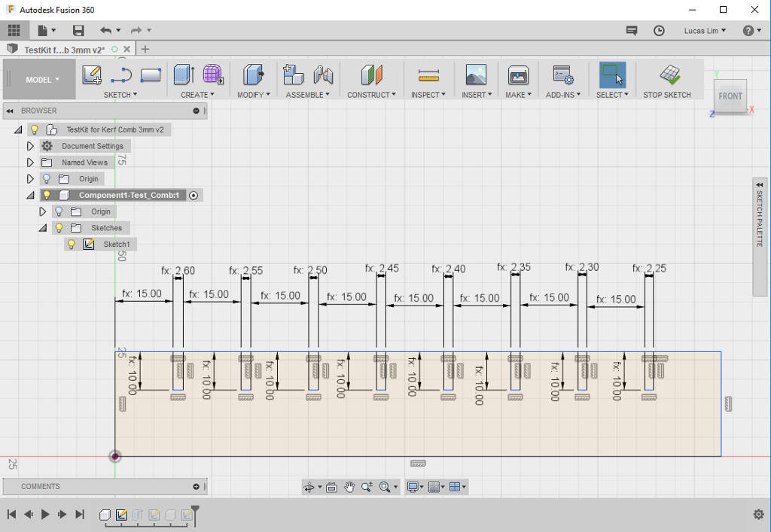Jump to timeline beginning
The image size is (771, 532).
pos(12,514)
